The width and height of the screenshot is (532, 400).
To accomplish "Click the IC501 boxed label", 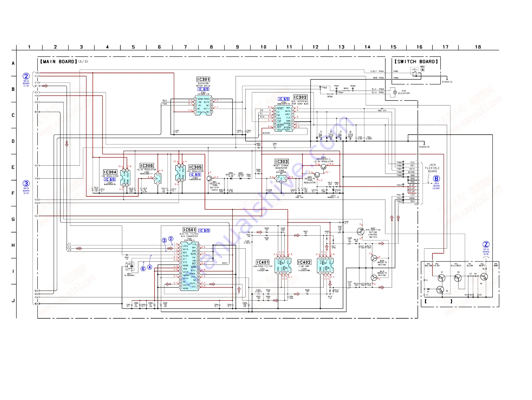I will [x=189, y=230].
